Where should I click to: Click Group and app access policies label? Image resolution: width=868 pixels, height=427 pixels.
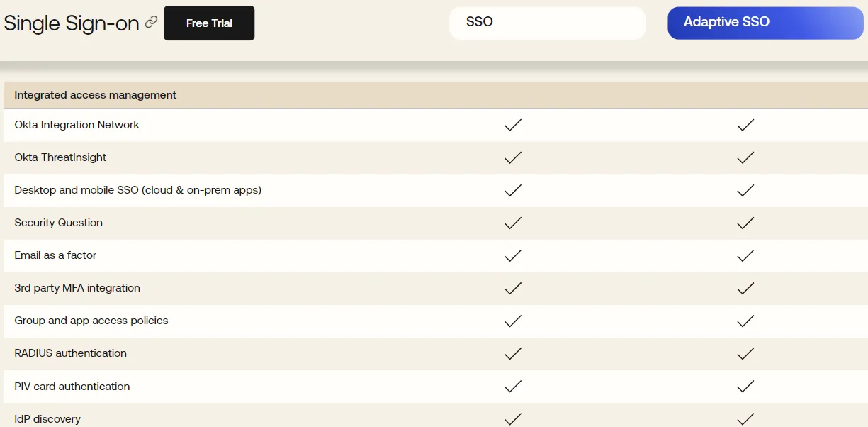91,321
